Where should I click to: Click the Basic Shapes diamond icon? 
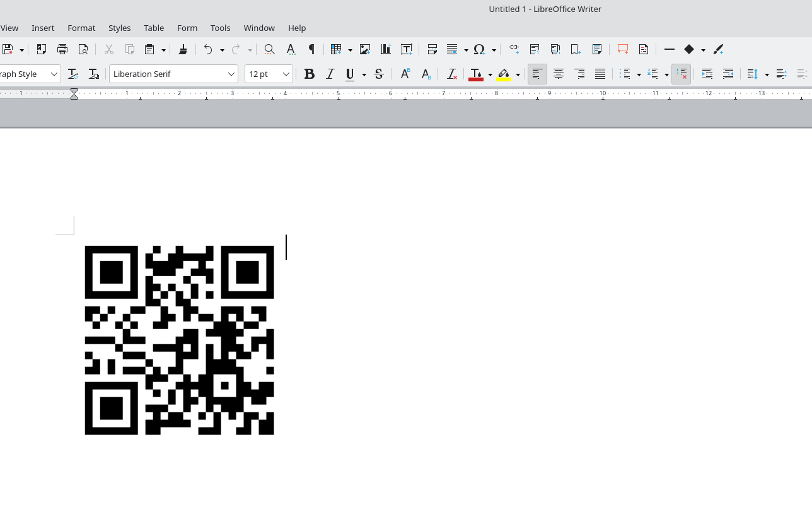click(689, 49)
